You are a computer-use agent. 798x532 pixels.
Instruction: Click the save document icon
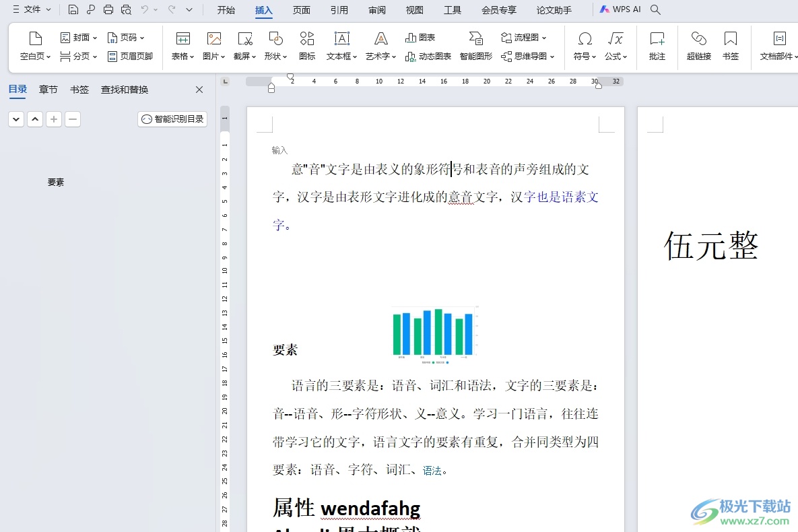point(73,9)
